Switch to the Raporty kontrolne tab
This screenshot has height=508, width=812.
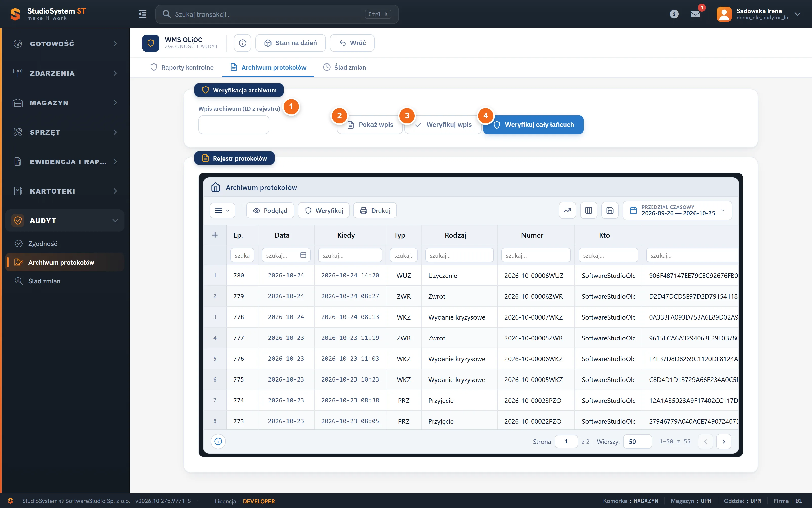[182, 67]
